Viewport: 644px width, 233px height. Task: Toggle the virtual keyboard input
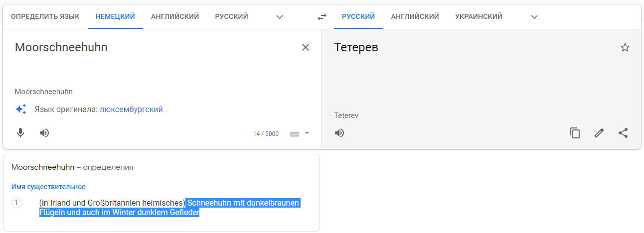point(295,134)
